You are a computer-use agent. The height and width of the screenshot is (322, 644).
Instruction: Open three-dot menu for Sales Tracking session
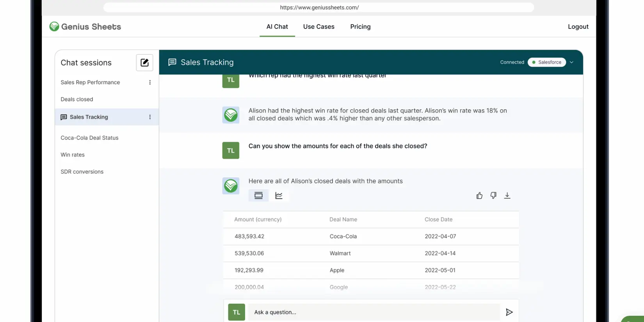coord(150,117)
